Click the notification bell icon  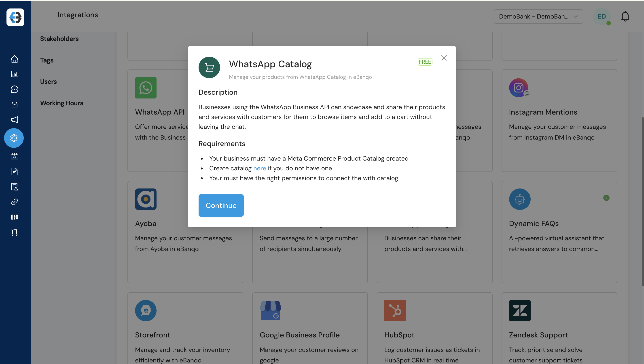tap(625, 17)
